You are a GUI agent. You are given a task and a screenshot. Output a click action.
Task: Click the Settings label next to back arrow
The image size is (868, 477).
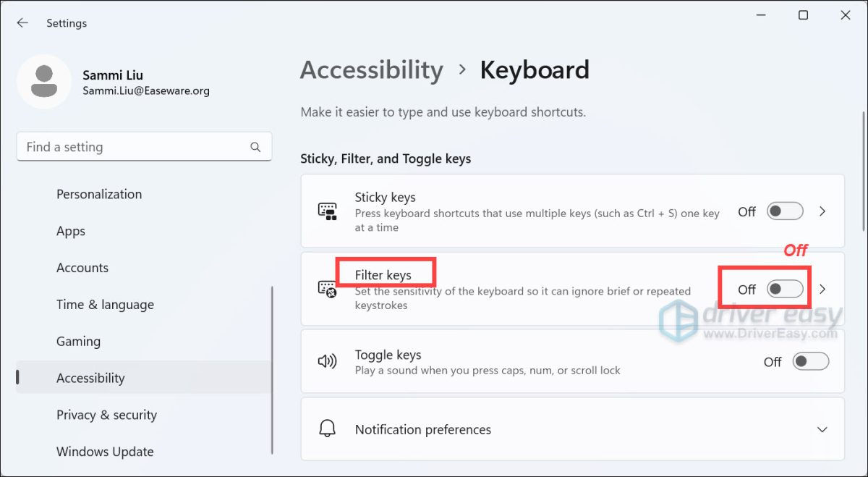tap(67, 22)
